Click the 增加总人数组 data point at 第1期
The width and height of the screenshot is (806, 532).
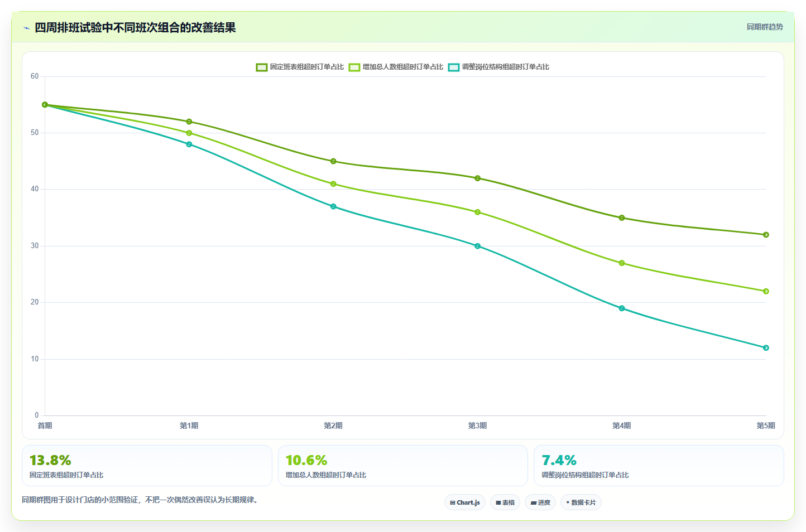[189, 133]
